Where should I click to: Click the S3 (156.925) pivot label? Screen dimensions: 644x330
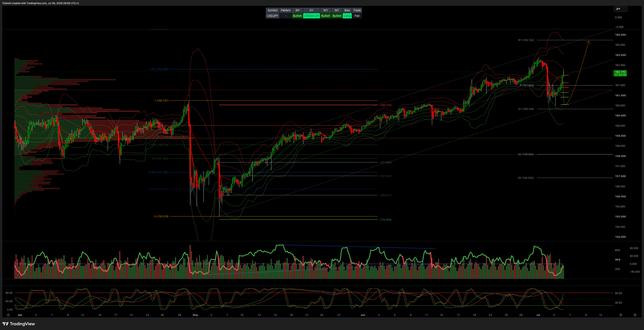[526, 178]
